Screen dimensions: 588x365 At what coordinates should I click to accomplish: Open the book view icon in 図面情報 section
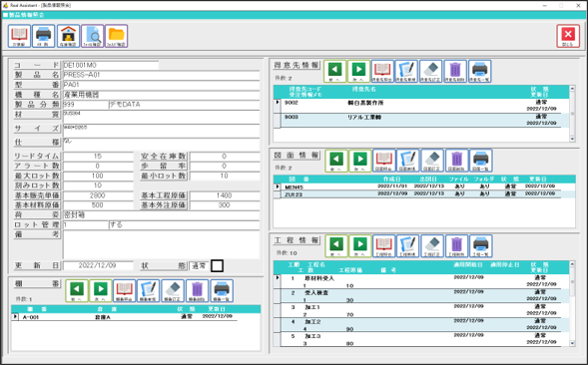coord(384,161)
